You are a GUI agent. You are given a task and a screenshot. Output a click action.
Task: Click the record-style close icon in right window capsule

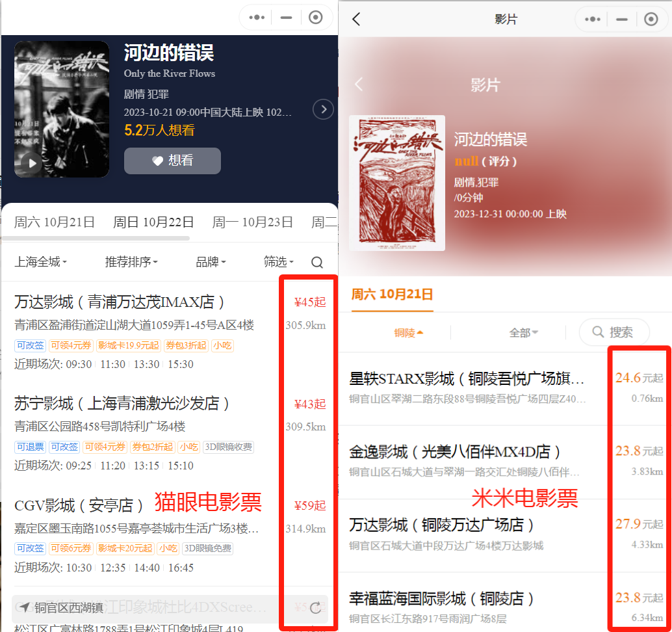coord(651,20)
